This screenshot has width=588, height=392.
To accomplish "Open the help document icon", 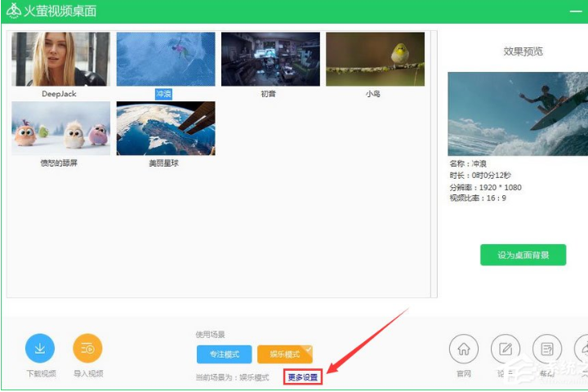I will click(547, 350).
